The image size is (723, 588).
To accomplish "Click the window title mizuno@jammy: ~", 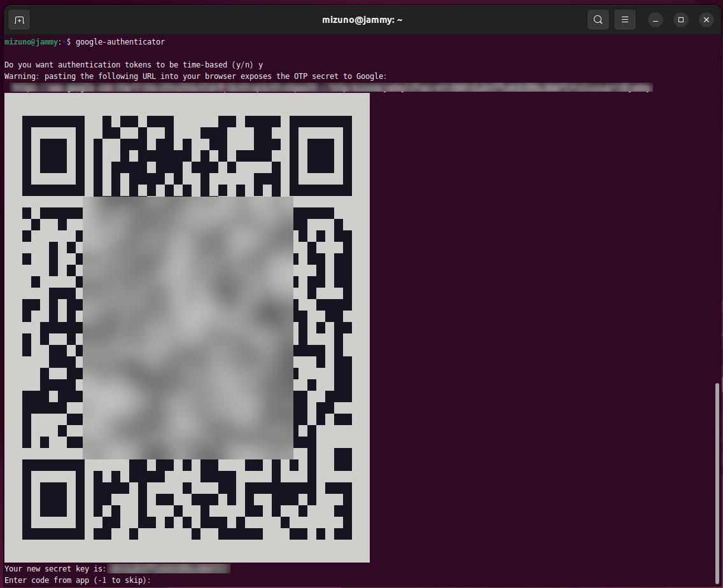I will pos(362,20).
